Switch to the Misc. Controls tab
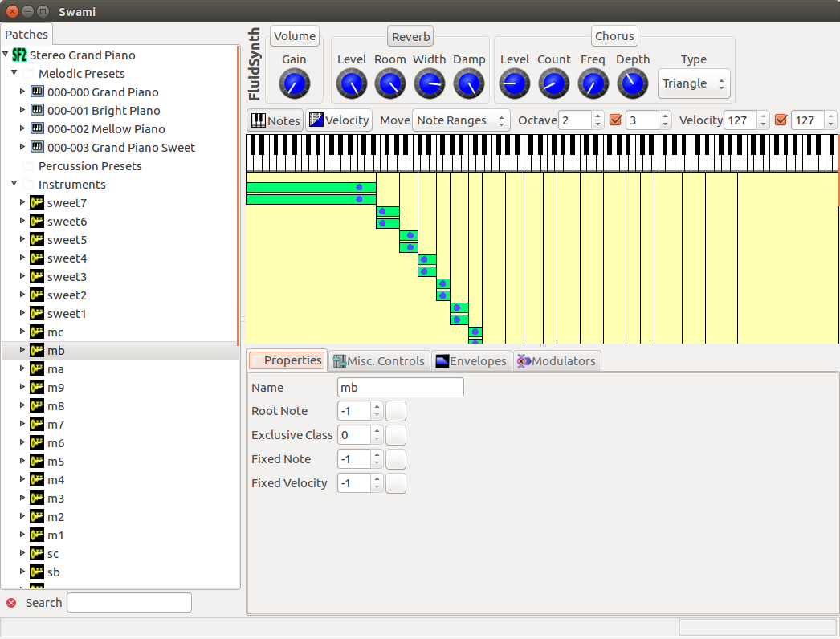 pos(378,361)
